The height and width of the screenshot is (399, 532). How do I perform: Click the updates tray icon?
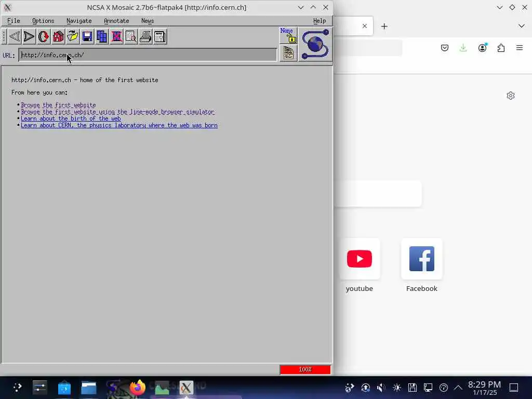tap(365, 388)
